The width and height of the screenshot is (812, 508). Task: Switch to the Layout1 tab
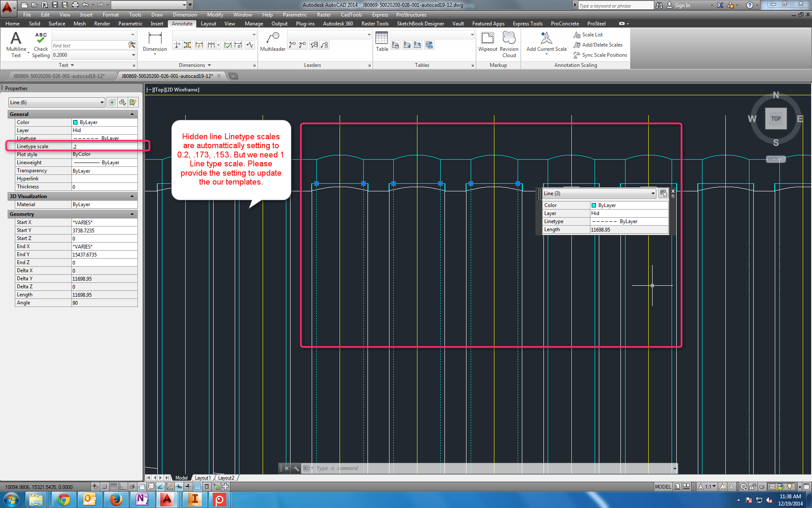tap(203, 478)
